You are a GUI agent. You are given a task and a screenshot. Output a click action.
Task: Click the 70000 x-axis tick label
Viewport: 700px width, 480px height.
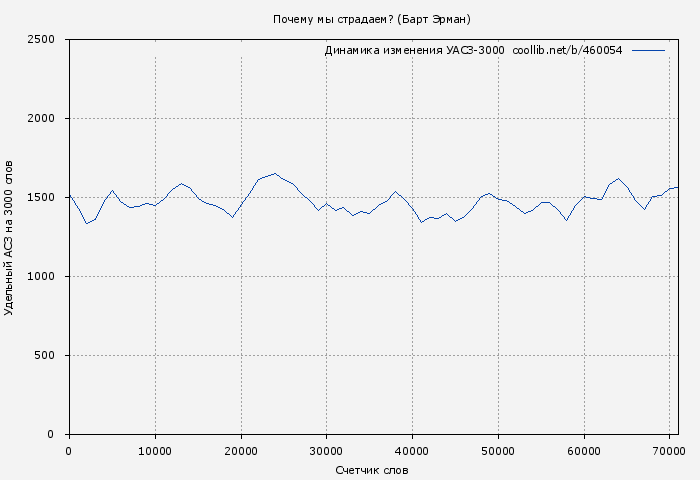[x=670, y=451]
